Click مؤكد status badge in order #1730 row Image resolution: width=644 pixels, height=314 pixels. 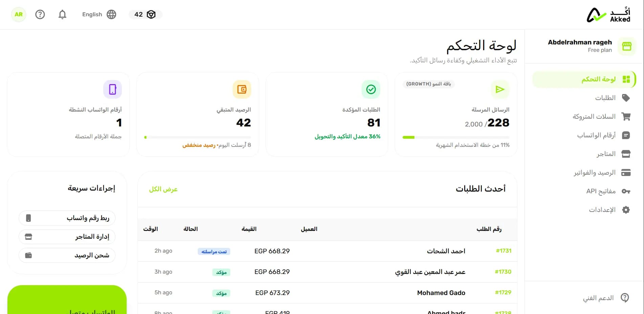click(x=221, y=272)
